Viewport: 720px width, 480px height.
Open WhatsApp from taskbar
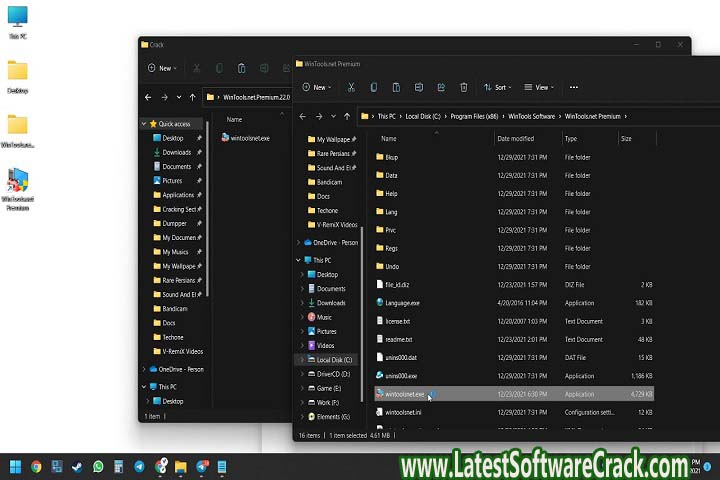click(98, 467)
